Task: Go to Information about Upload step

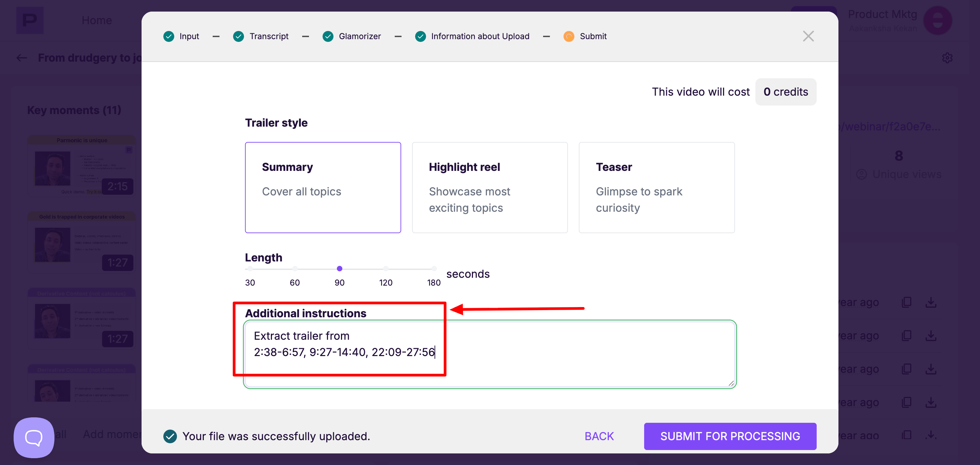Action: (x=480, y=36)
